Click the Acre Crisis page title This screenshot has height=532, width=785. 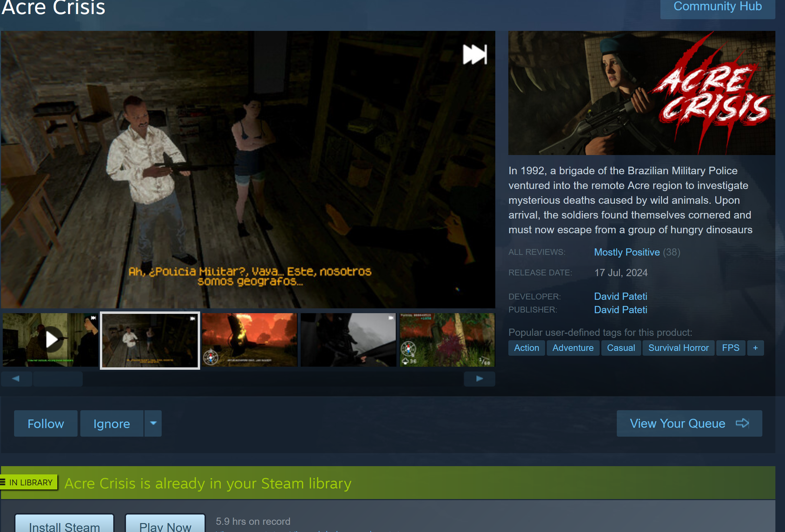(x=53, y=8)
